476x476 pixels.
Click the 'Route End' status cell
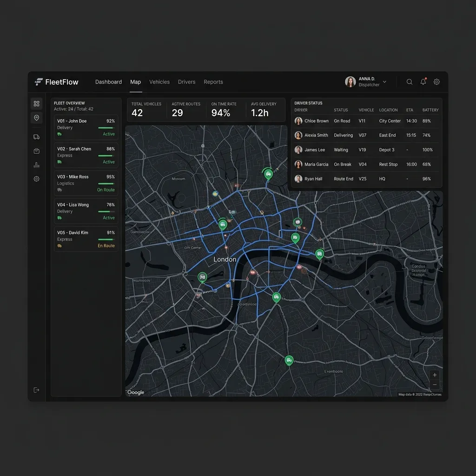[x=344, y=179]
